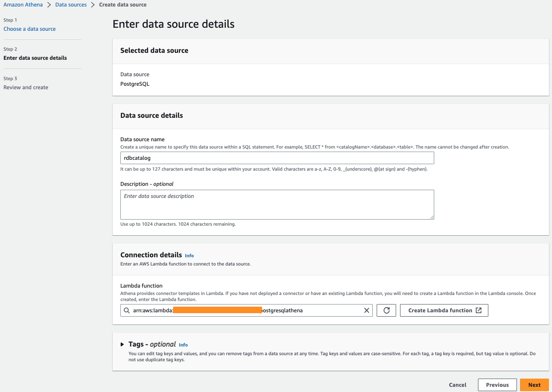Refresh the Lambda function list
The image size is (552, 392).
click(387, 311)
